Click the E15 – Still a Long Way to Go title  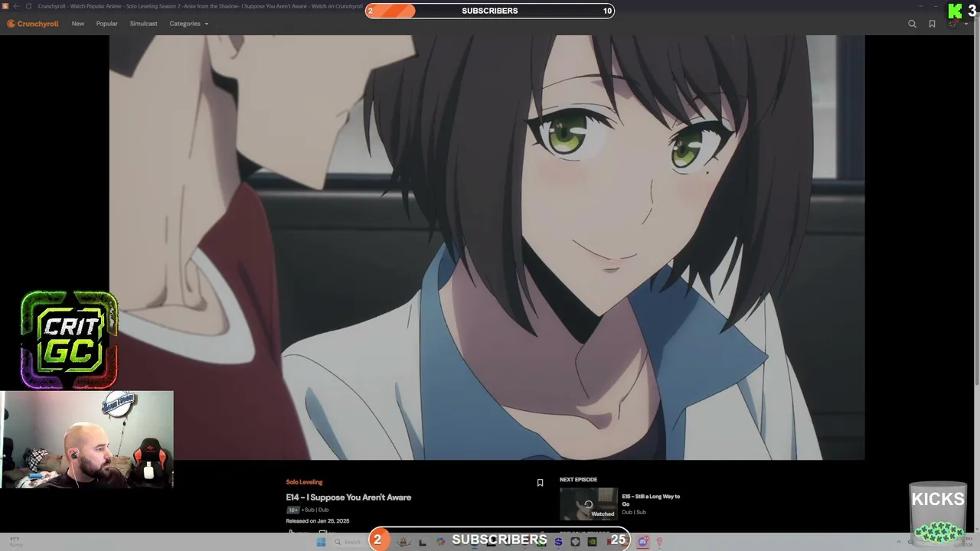(651, 500)
